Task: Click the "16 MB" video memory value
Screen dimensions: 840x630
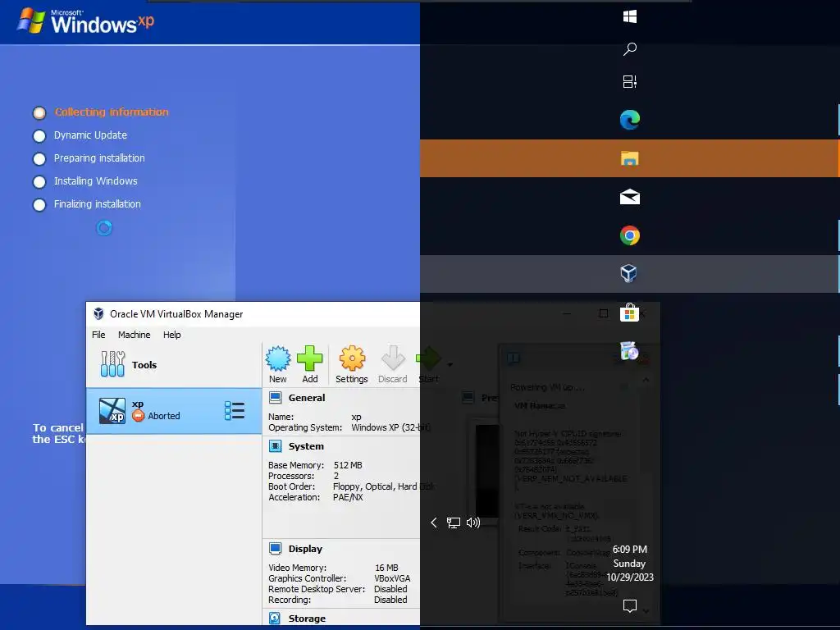Action: click(387, 568)
